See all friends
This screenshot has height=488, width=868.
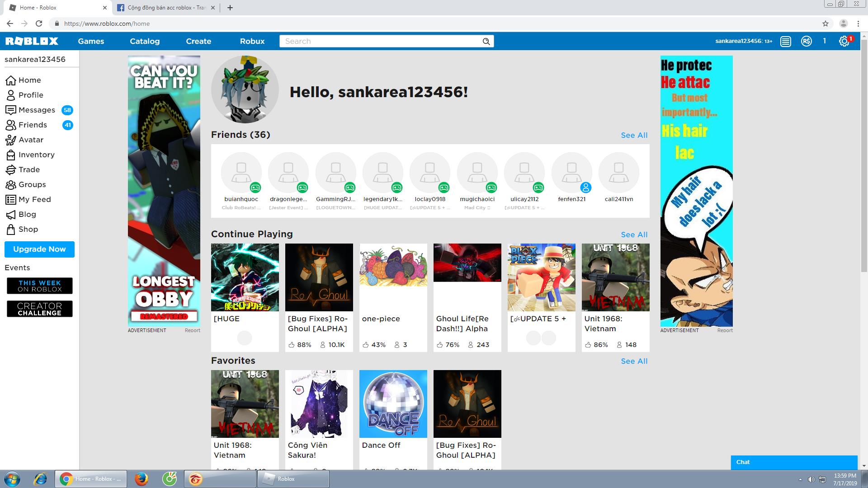tap(634, 135)
